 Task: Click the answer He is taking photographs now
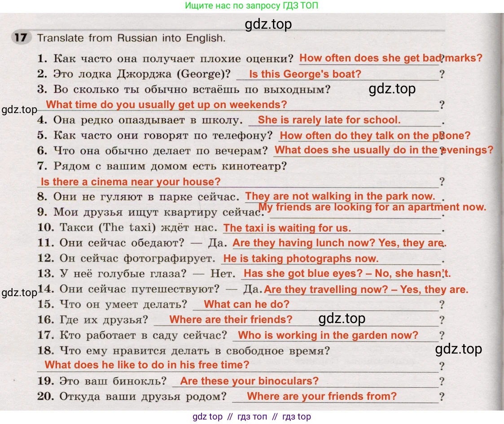(x=300, y=258)
